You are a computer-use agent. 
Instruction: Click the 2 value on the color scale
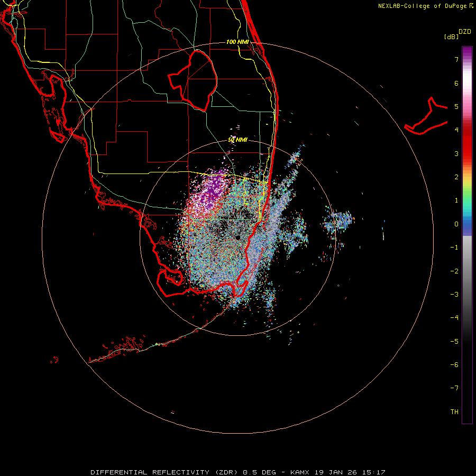[456, 177]
